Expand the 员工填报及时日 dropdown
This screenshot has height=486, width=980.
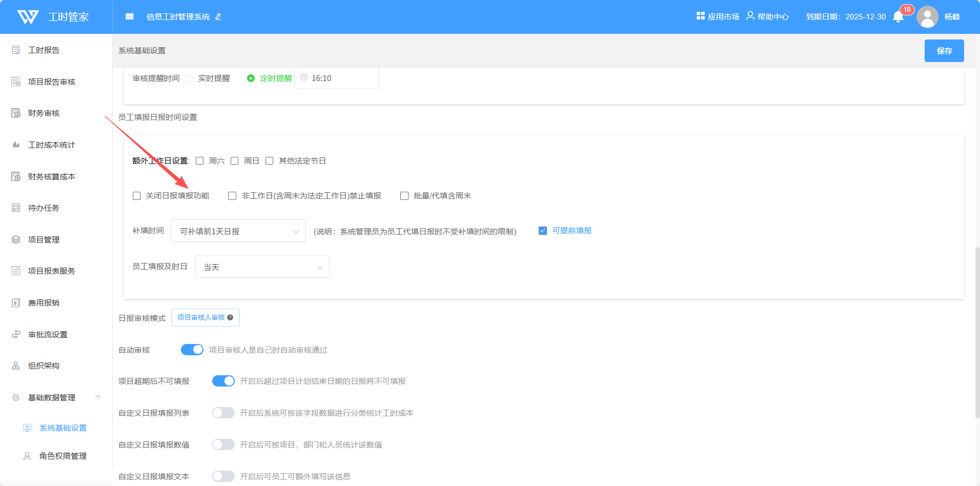coord(262,267)
